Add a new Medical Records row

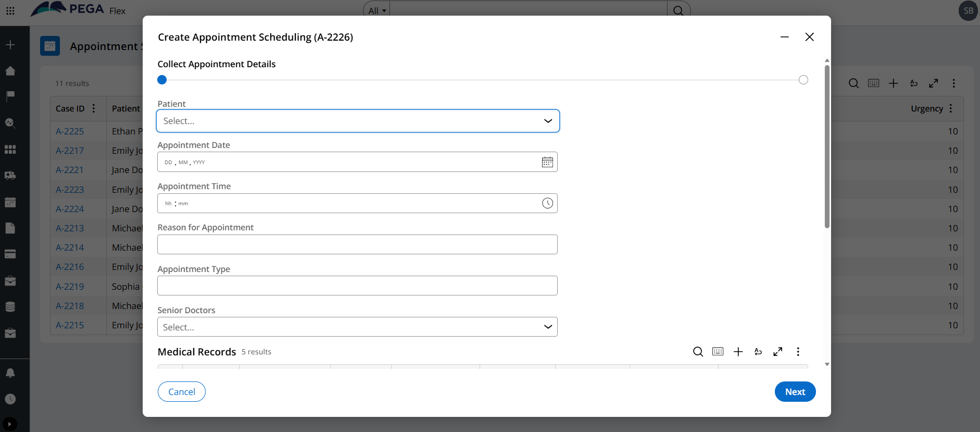coord(738,352)
